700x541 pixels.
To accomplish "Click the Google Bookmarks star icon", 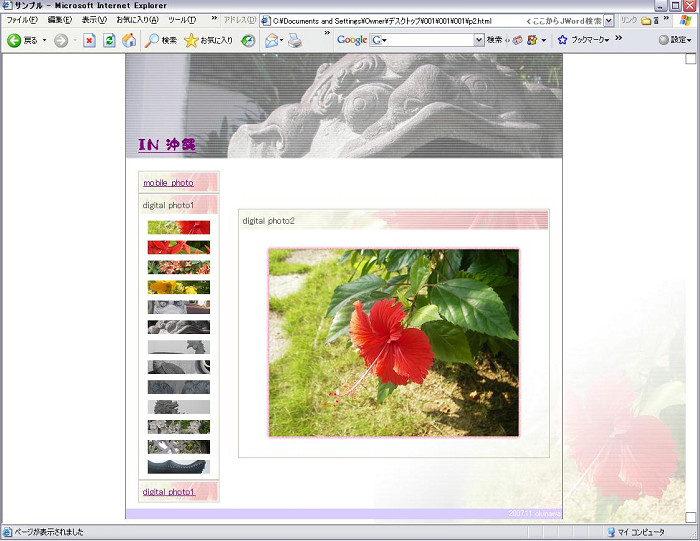I will 562,40.
